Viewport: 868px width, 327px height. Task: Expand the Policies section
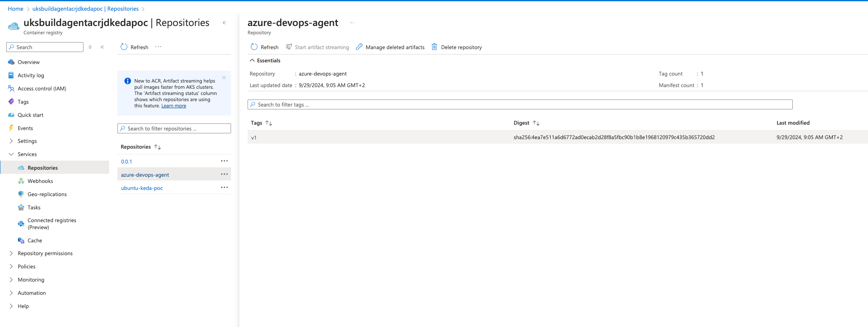(11, 267)
